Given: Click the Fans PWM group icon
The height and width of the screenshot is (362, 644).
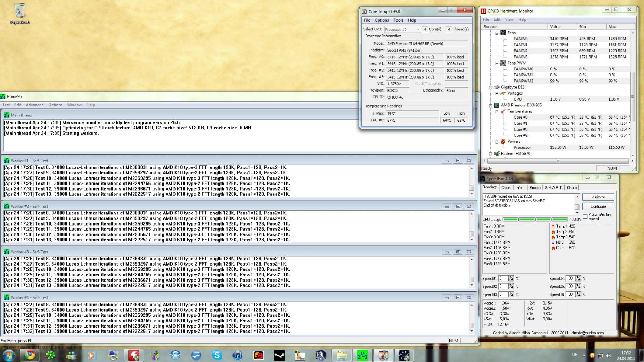Looking at the screenshot, I should pyautogui.click(x=503, y=63).
